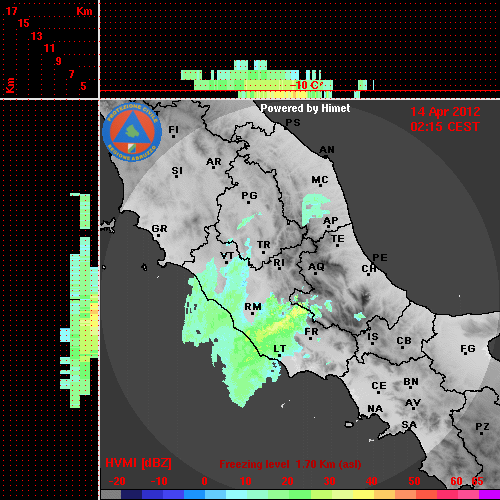Image resolution: width=500 pixels, height=500 pixels.
Task: Click the 17 Km altitude scale label
Action: (11, 11)
